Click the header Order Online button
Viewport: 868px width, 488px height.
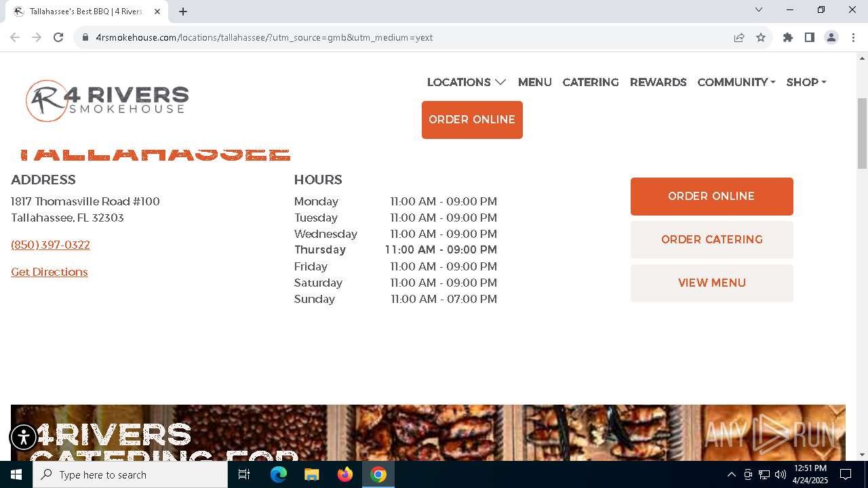[x=472, y=120]
